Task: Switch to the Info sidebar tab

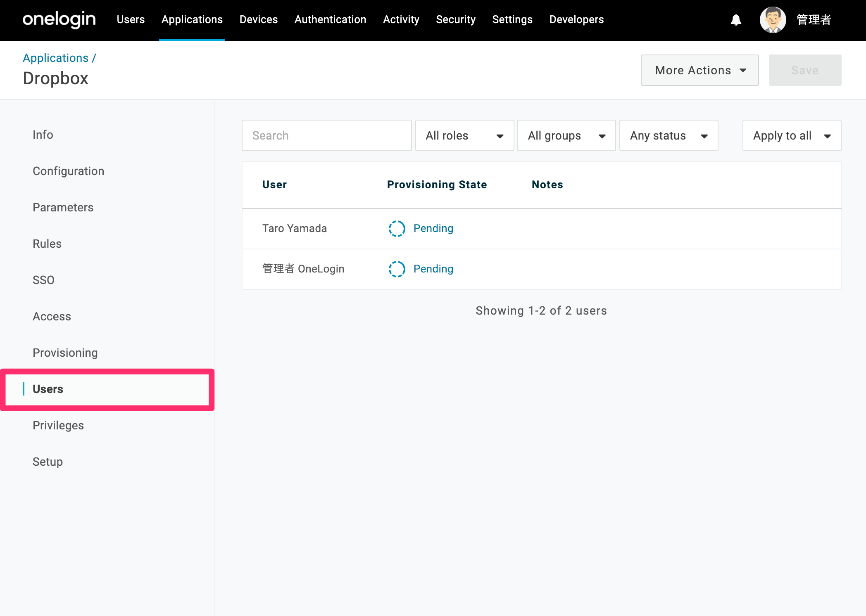Action: point(43,135)
